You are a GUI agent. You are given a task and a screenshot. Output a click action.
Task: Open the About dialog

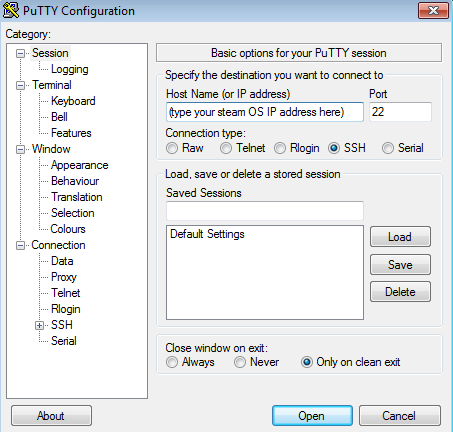pos(51,416)
